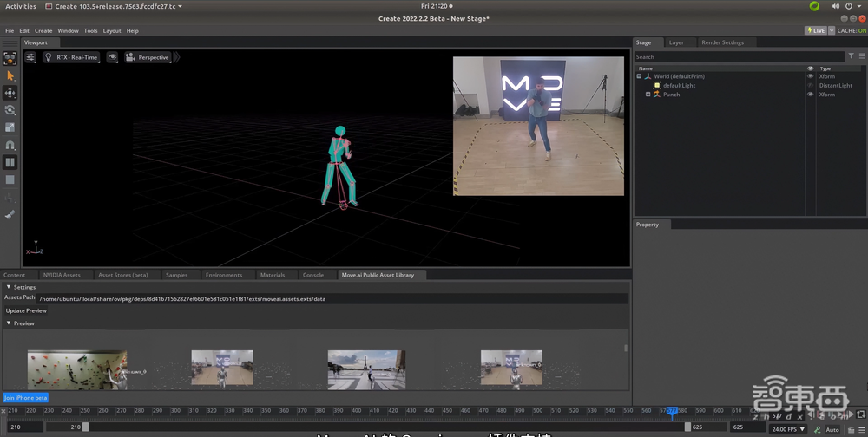This screenshot has height=437, width=868.
Task: Pick the Scale tool in left toolbar
Action: pyautogui.click(x=10, y=127)
